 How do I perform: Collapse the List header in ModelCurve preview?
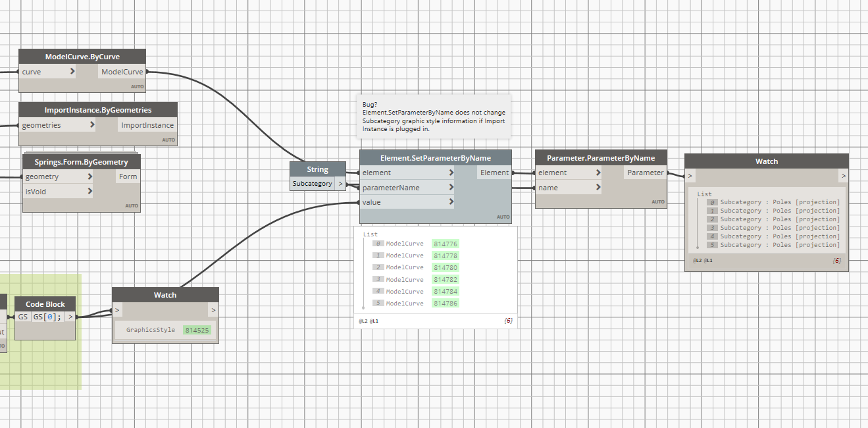(x=370, y=234)
